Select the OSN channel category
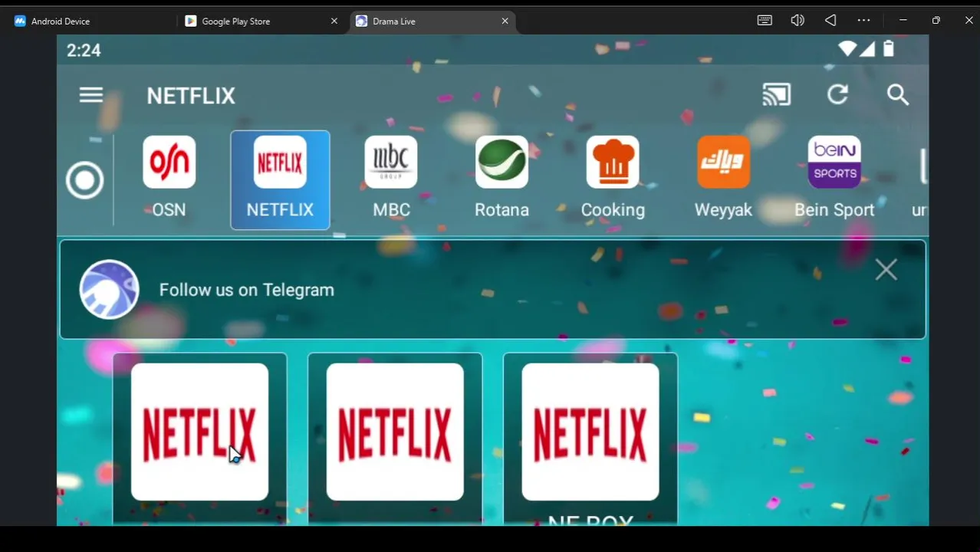 169,179
